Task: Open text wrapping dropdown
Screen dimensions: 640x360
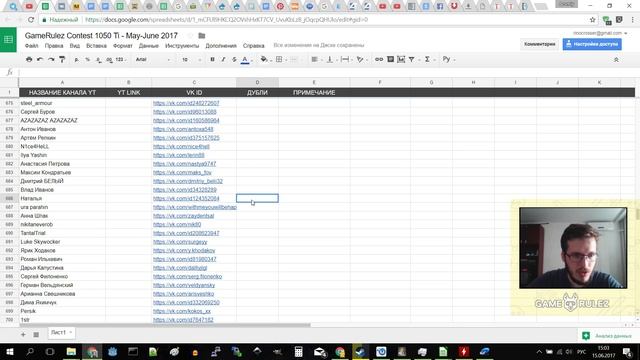Action: coord(346,60)
